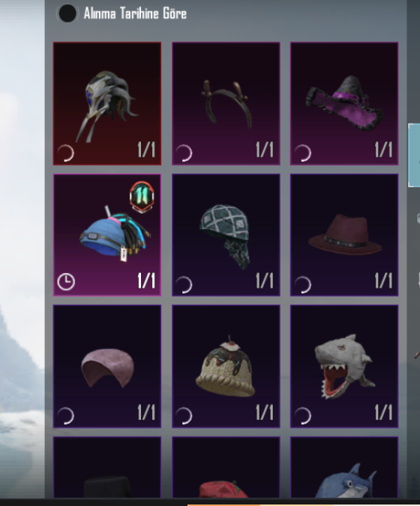Click the circular arrow icon on alien mask

coord(66,152)
